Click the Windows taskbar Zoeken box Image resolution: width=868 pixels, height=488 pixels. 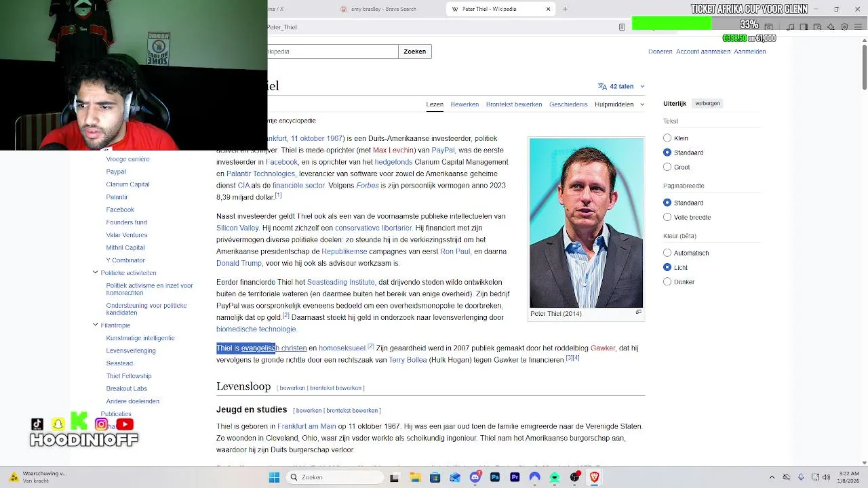(x=334, y=477)
